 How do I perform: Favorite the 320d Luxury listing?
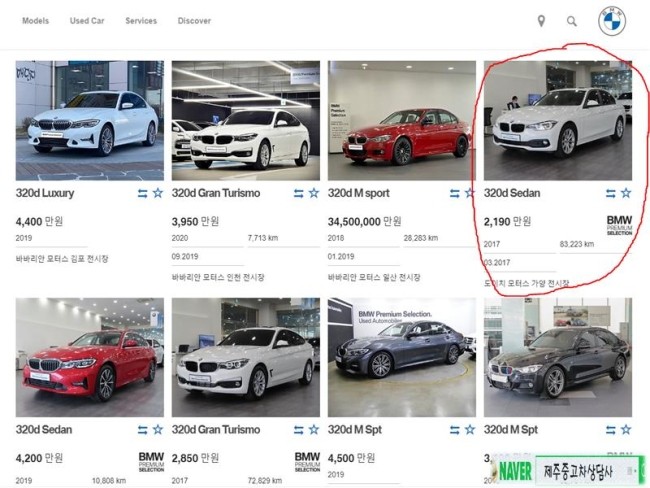click(158, 193)
